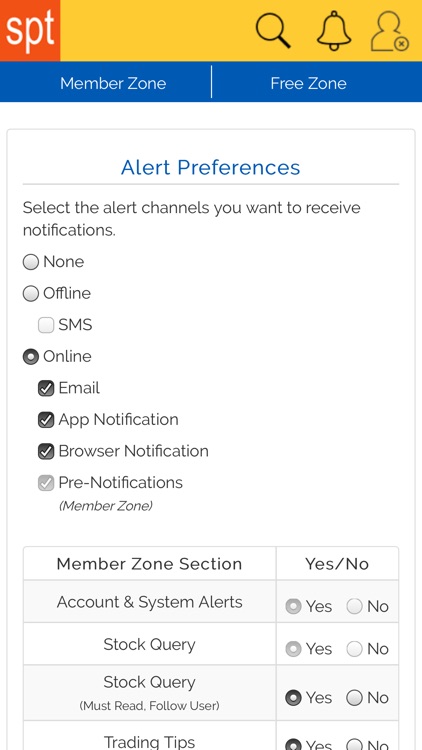Go home via the spt logo

[x=30, y=31]
